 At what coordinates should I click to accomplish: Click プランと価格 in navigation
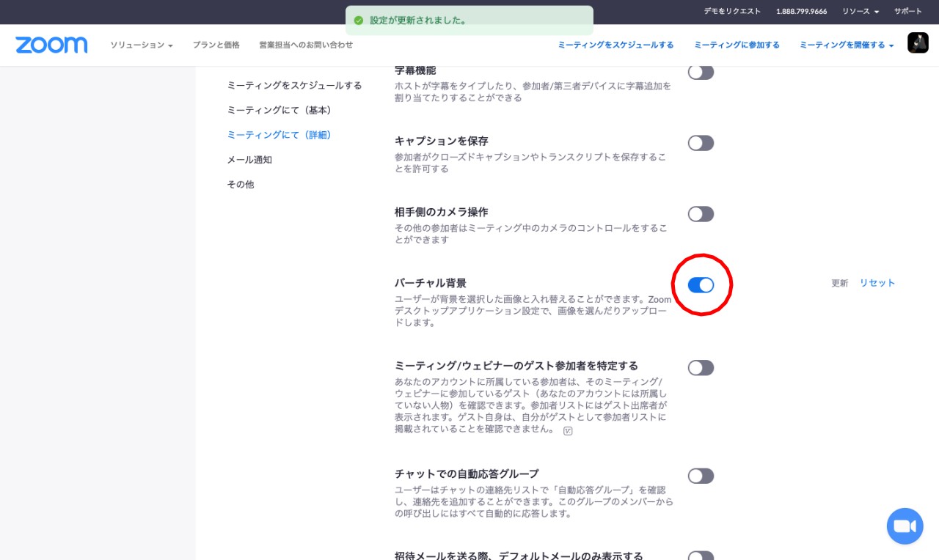pos(216,45)
